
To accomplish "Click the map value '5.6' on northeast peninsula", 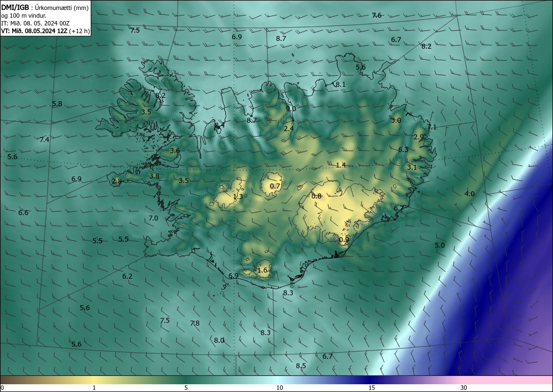I will (361, 67).
